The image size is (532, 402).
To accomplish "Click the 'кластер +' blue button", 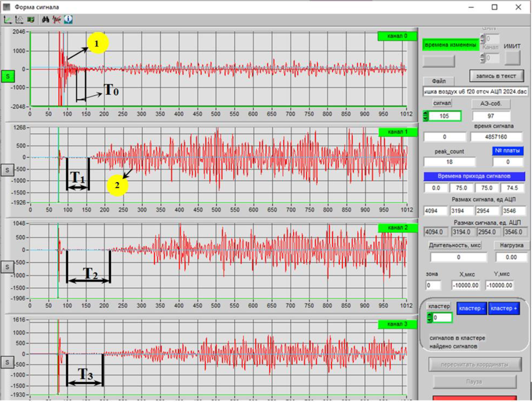I will 504,308.
